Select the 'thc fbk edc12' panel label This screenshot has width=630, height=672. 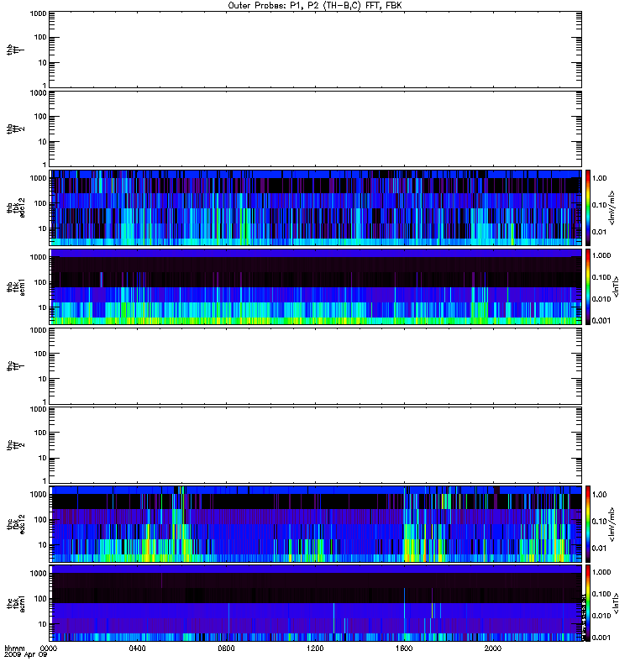tap(15, 524)
